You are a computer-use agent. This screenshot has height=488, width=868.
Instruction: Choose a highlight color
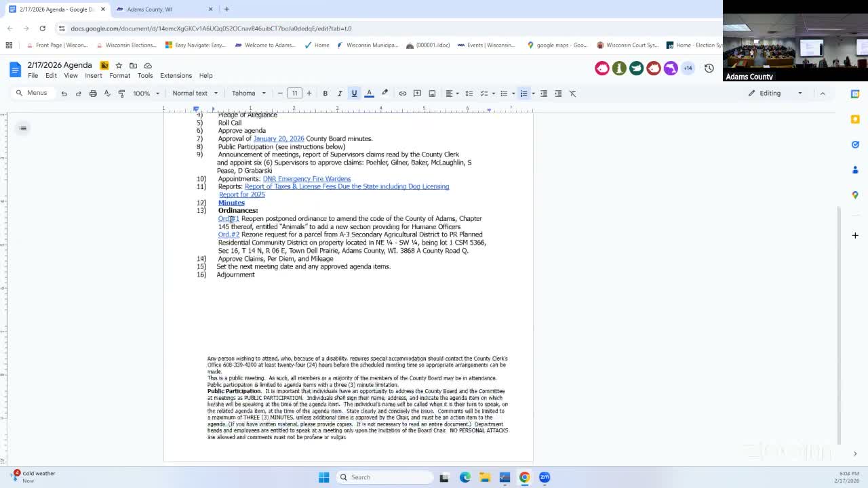coord(384,94)
